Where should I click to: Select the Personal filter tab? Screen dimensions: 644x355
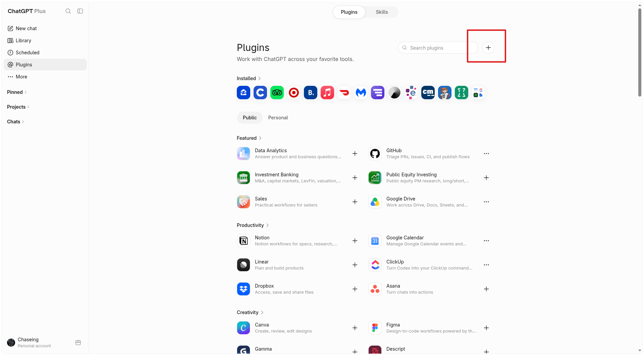pos(278,118)
